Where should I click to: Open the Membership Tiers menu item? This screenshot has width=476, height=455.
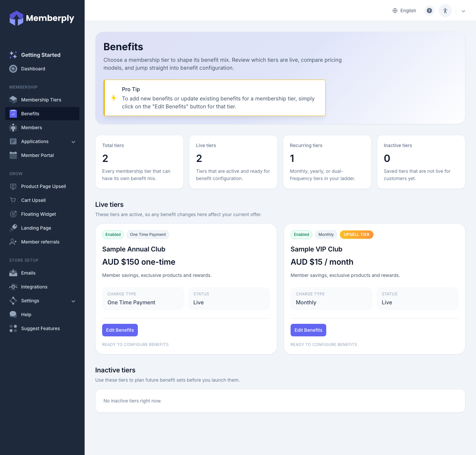click(x=42, y=100)
